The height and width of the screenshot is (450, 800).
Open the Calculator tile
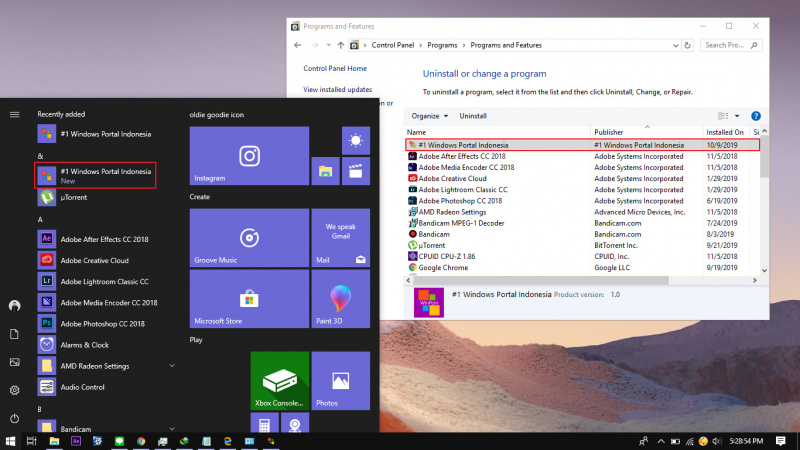click(264, 423)
